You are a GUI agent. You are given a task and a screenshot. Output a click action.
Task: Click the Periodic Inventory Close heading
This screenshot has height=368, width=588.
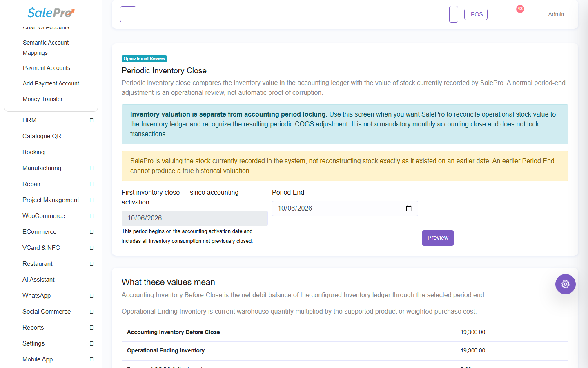(164, 71)
